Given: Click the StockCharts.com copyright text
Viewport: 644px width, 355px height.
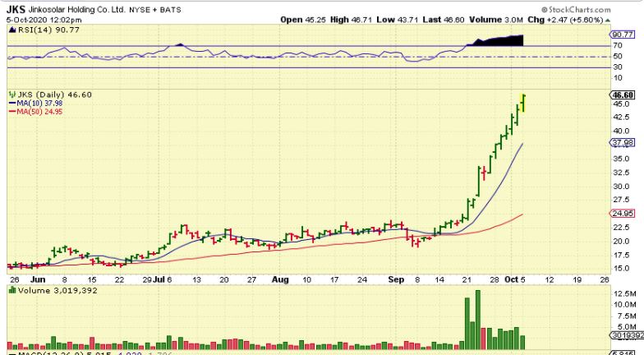Looking at the screenshot, I should coord(576,10).
